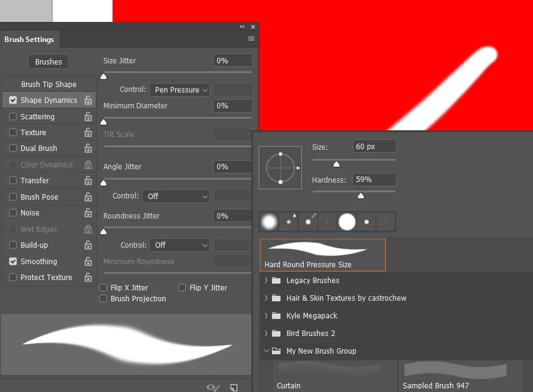Open the Angle Jitter Control dropdown
This screenshot has width=533, height=392.
(176, 196)
